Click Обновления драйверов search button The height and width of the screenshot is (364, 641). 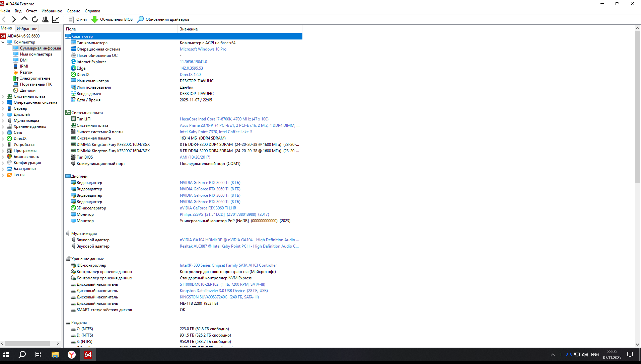coord(163,19)
